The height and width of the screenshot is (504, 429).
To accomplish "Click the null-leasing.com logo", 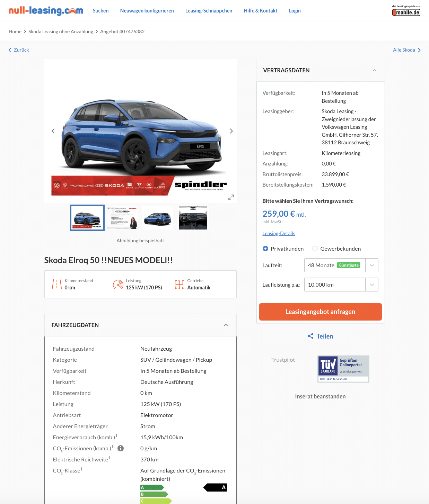I will pyautogui.click(x=46, y=11).
